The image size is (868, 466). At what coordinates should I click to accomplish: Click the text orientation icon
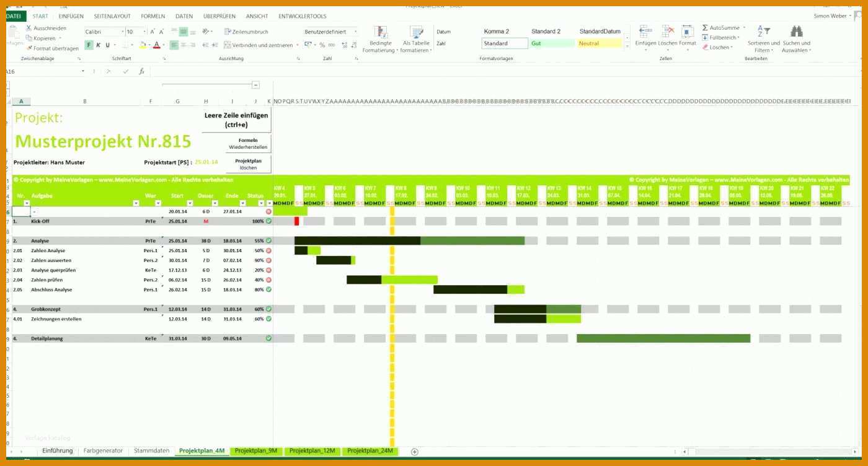tap(206, 32)
